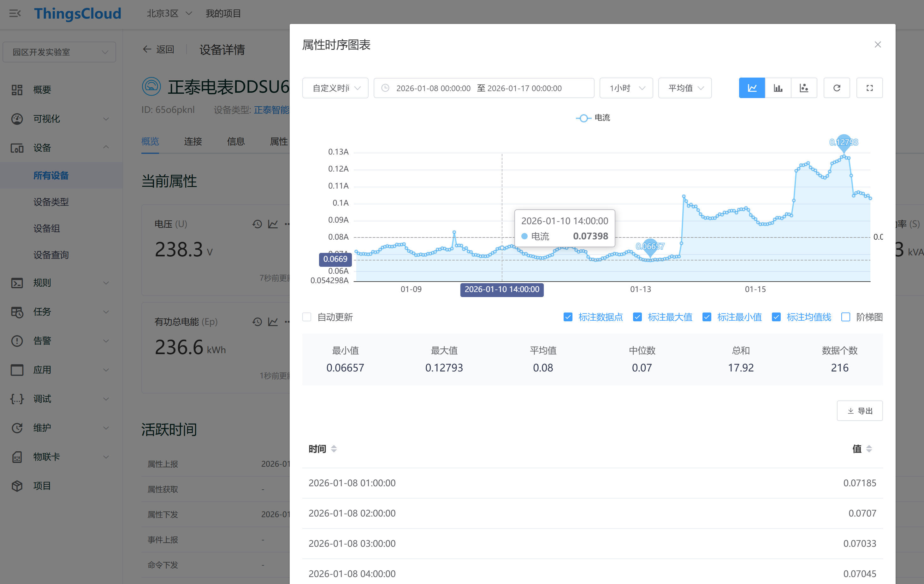Toggle the 电流 legend series marker
Viewport: 924px width, 584px height.
(x=583, y=118)
